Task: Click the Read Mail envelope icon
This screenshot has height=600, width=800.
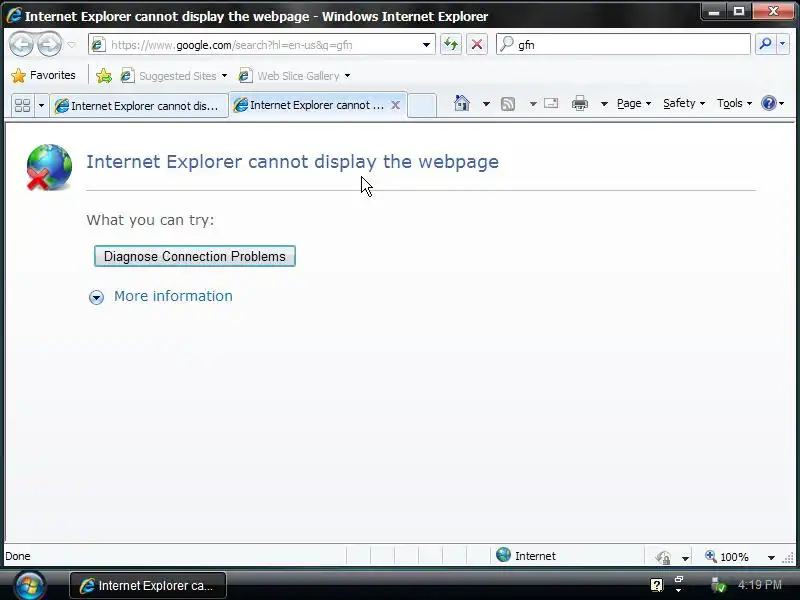Action: (x=551, y=104)
